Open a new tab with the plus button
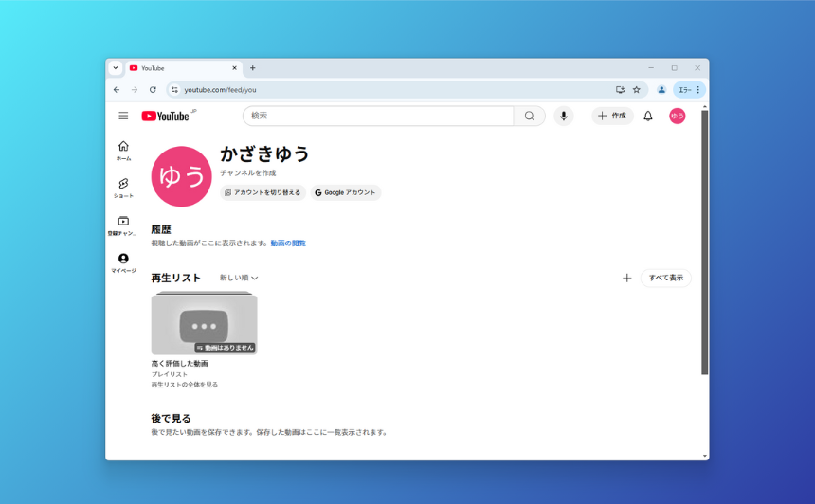815x504 pixels. coord(253,68)
